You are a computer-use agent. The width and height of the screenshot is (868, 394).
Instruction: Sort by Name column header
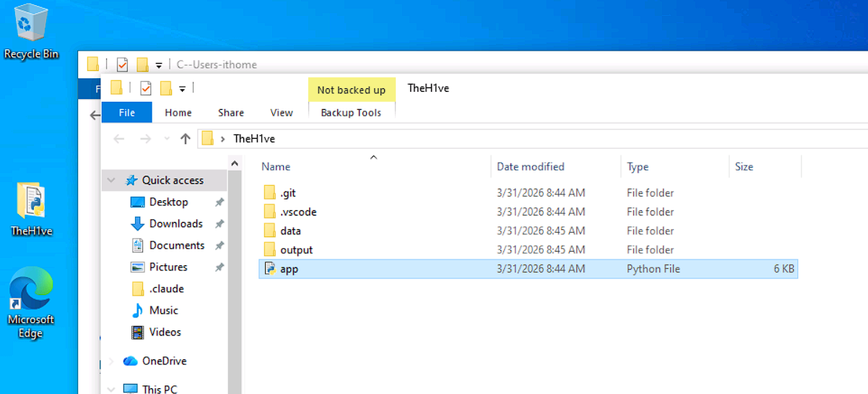click(373, 167)
